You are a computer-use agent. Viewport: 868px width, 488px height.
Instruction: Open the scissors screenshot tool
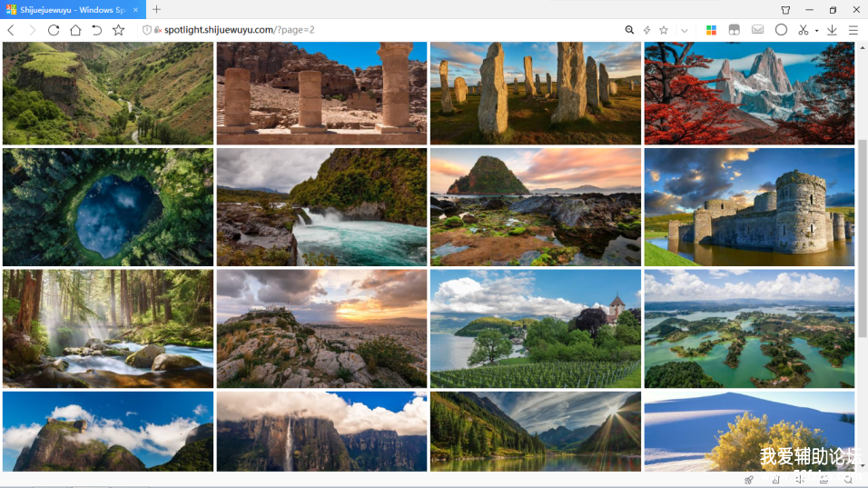pos(803,30)
